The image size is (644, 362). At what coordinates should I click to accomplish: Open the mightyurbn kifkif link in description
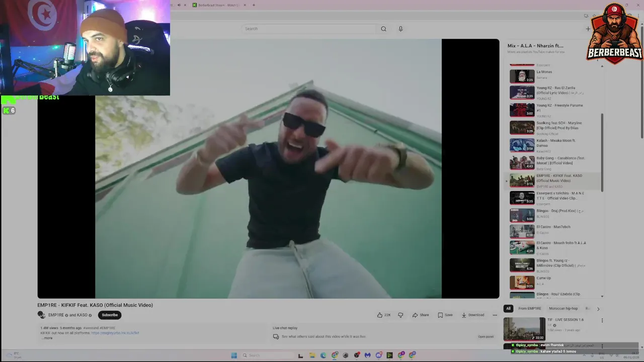coord(115,333)
